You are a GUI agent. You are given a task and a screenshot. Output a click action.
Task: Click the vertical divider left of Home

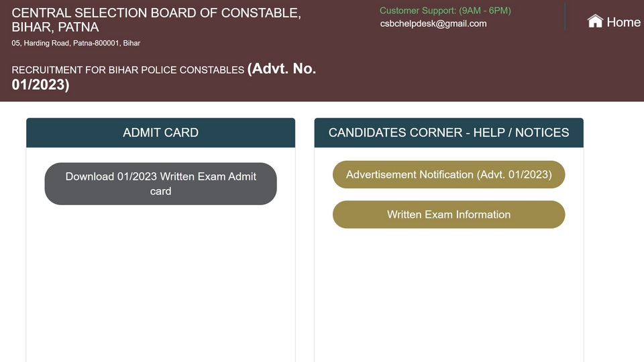click(x=565, y=17)
